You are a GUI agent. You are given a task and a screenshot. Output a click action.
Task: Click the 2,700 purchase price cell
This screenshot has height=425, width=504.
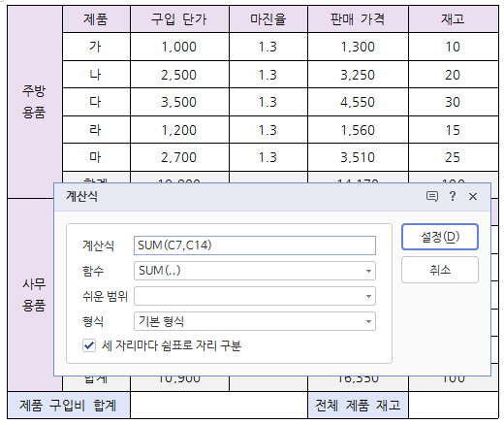point(179,157)
